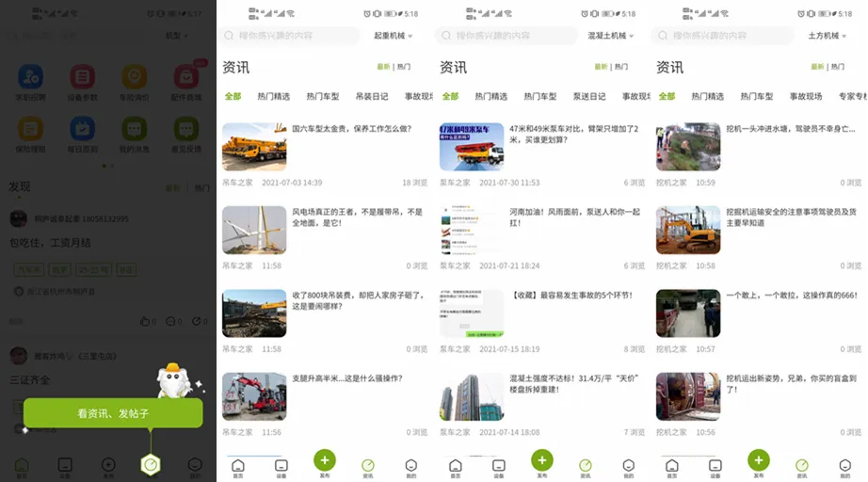Open article 国六车型太金贵，保养工作怎么做
The height and width of the screenshot is (482, 868).
[x=352, y=129]
